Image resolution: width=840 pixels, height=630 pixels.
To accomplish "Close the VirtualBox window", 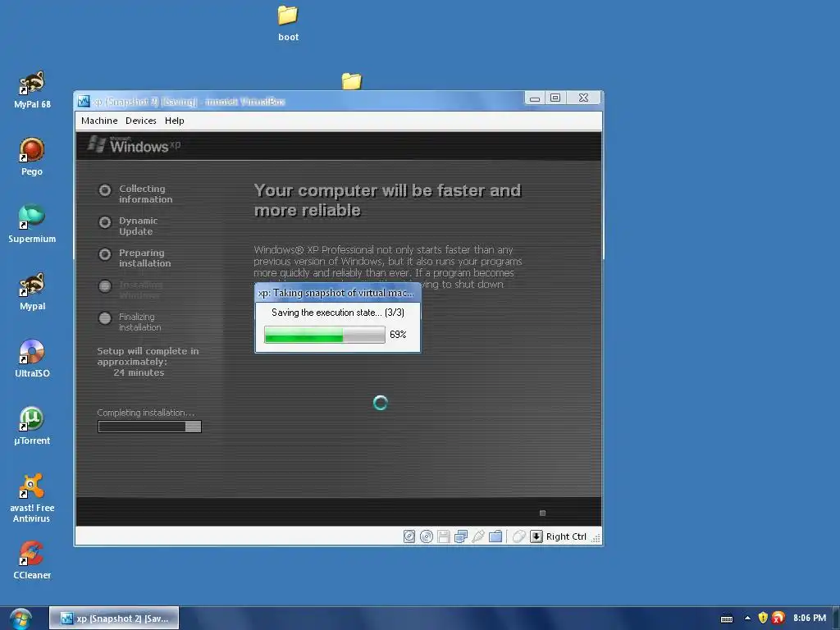I will [583, 98].
